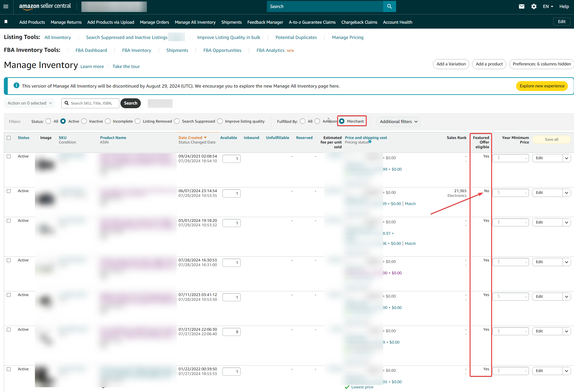Select Fulfilled By Amazon radio button
This screenshot has height=392, width=574.
pyautogui.click(x=317, y=121)
